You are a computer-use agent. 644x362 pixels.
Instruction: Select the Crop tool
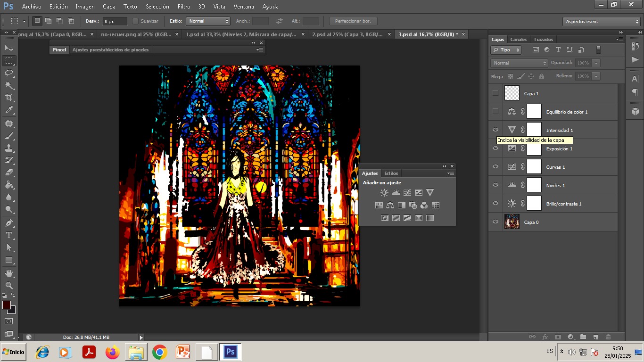9,98
